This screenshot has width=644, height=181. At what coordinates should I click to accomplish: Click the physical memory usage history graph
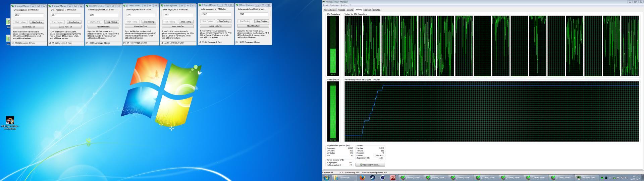tap(491, 112)
